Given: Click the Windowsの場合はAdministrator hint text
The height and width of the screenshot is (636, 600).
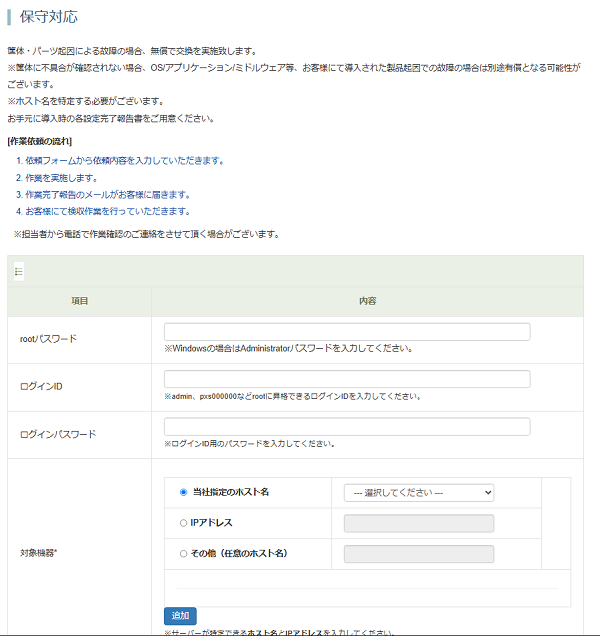Looking at the screenshot, I should [x=288, y=348].
